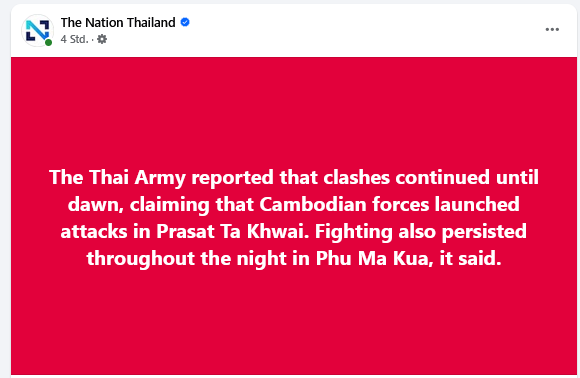Open The Nation Thailand page name link

[x=118, y=22]
